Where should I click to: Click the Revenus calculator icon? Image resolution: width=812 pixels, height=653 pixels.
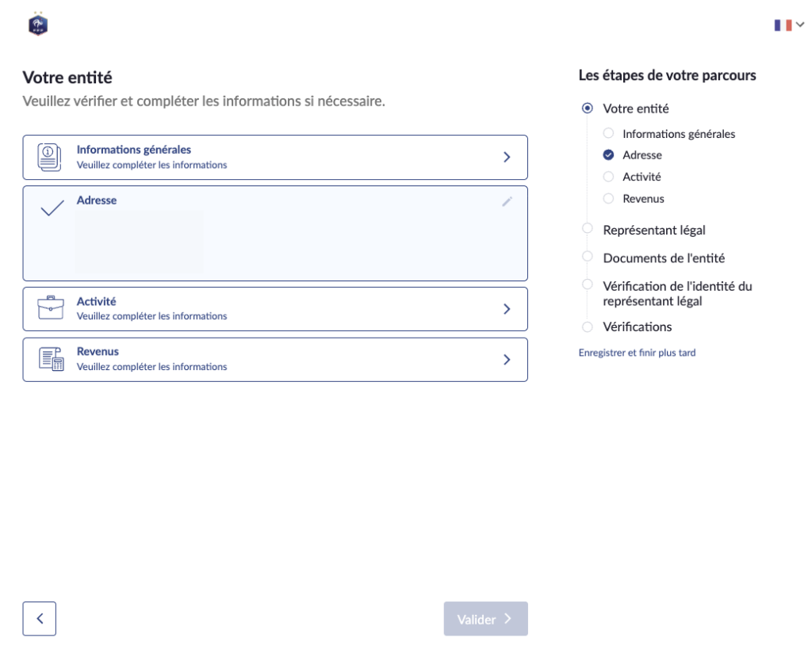tap(52, 358)
